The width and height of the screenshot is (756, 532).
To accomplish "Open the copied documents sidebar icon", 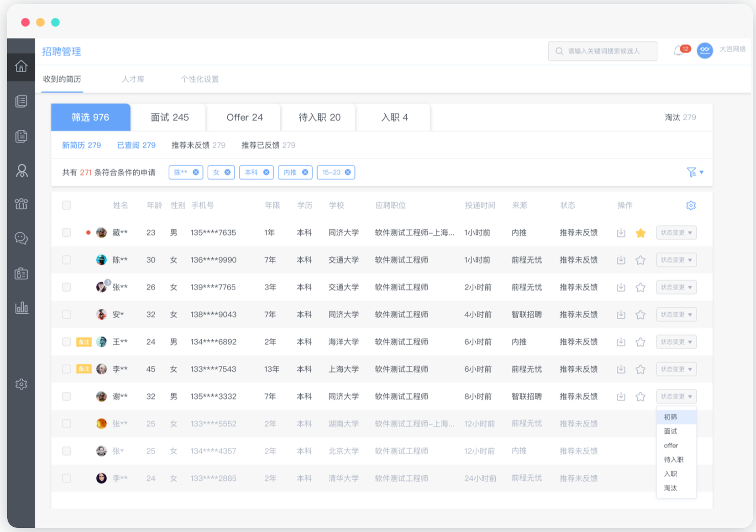I will point(21,136).
